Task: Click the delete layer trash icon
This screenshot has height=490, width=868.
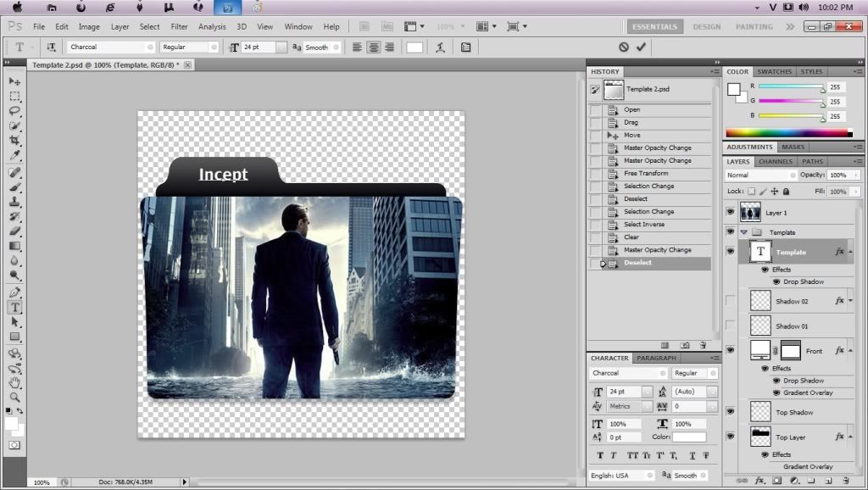Action: (845, 481)
